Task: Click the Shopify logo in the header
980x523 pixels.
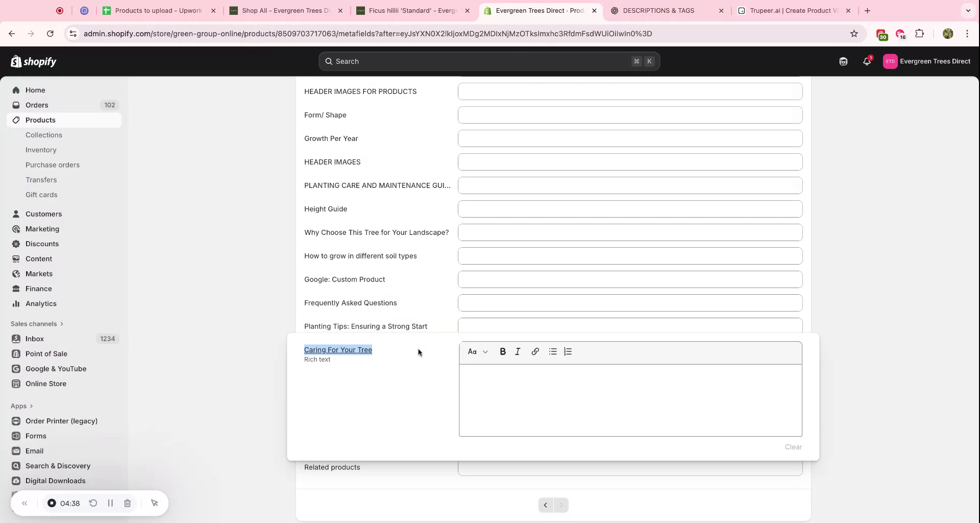Action: (33, 61)
